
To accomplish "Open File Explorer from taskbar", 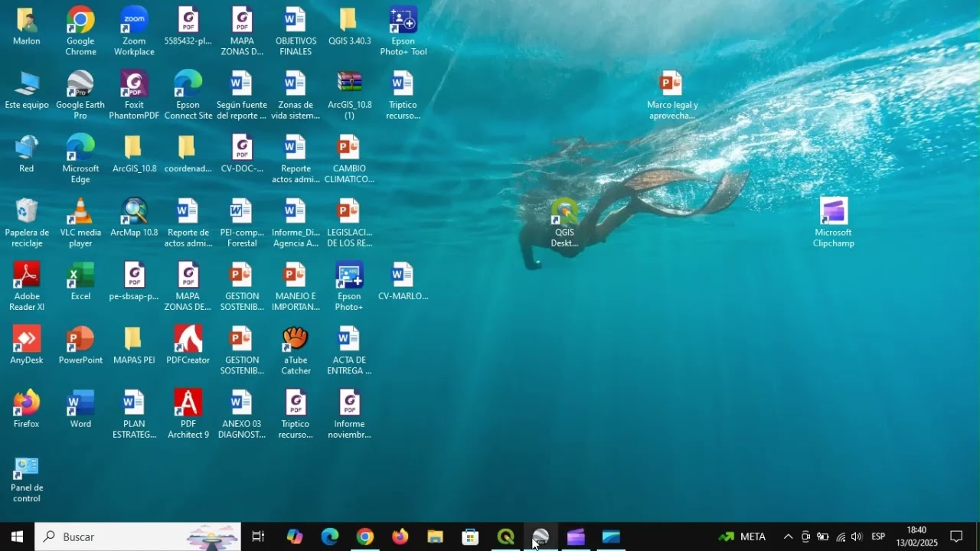I will click(435, 536).
